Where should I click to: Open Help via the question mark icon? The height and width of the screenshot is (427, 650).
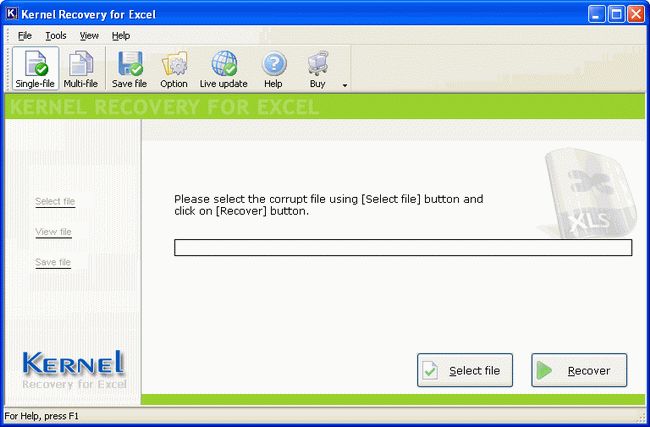[274, 68]
